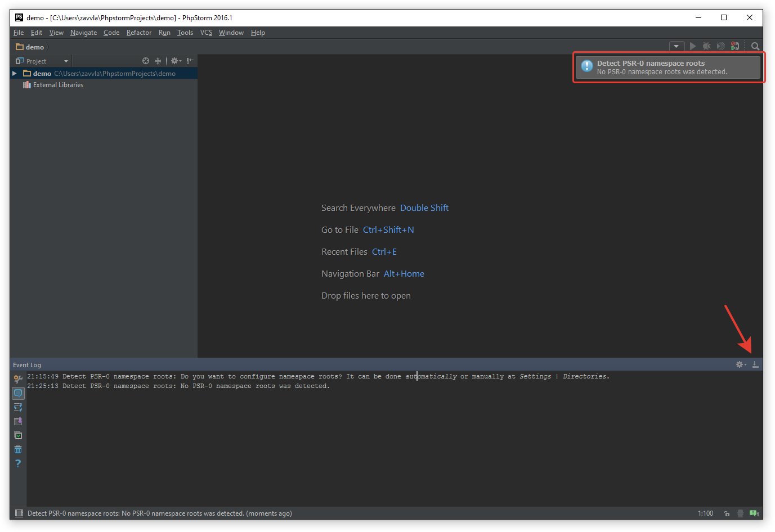Hide the Project tool window

pyautogui.click(x=190, y=61)
